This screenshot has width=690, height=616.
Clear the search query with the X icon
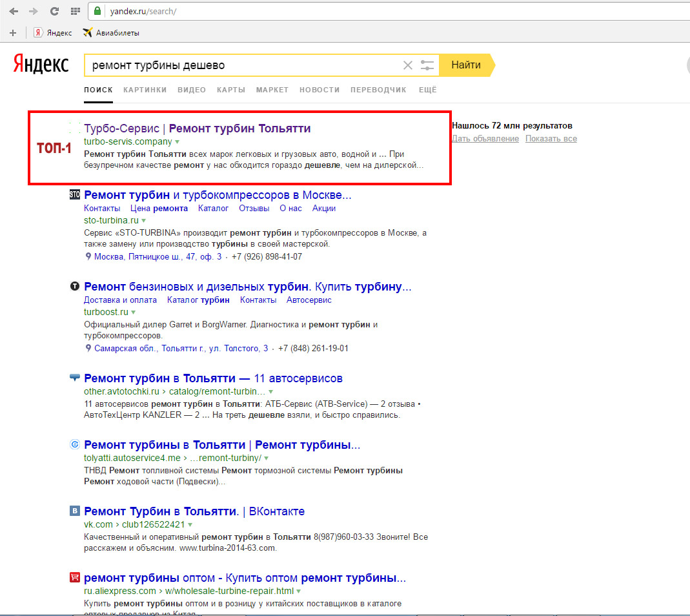(x=408, y=65)
